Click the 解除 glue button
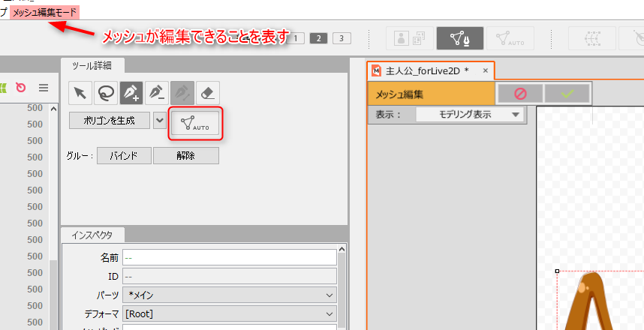The image size is (644, 330). (x=186, y=156)
